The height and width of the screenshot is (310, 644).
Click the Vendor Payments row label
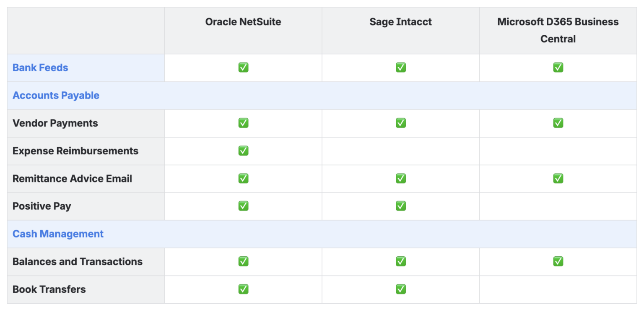pyautogui.click(x=55, y=123)
